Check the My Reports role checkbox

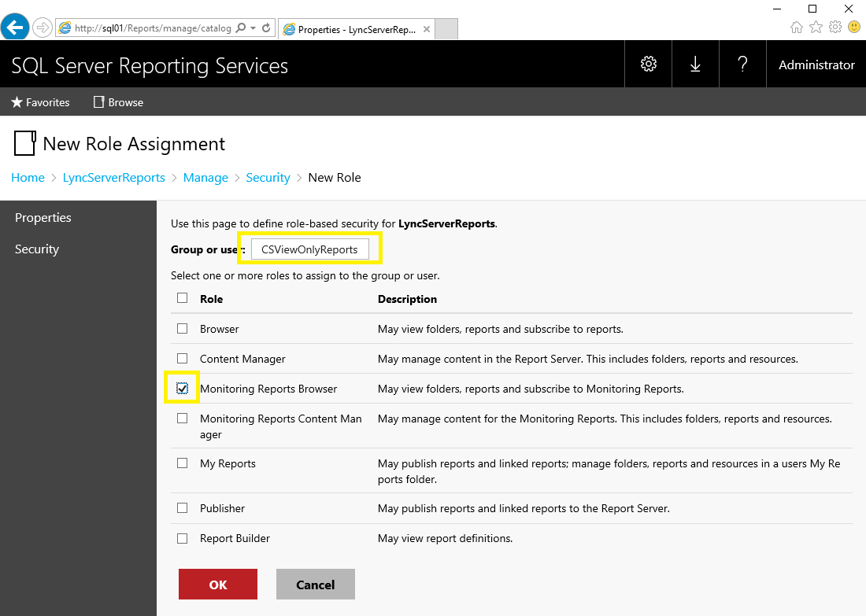click(x=183, y=463)
